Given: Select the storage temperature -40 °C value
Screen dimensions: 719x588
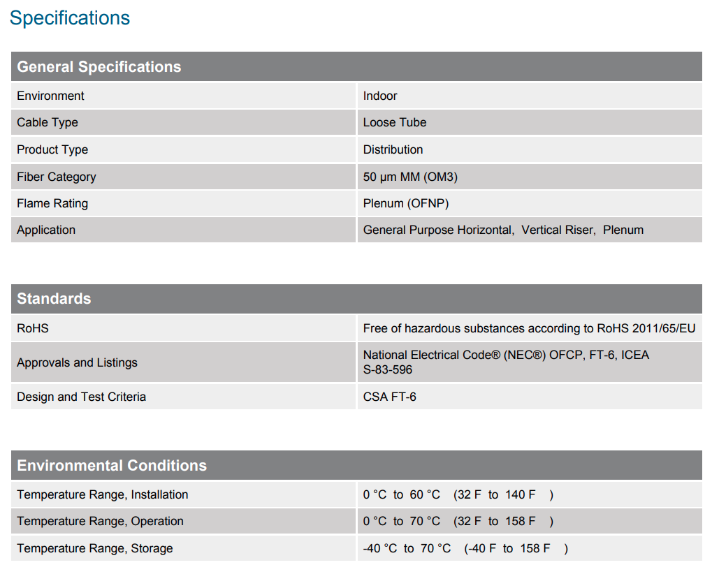Looking at the screenshot, I should point(379,548).
